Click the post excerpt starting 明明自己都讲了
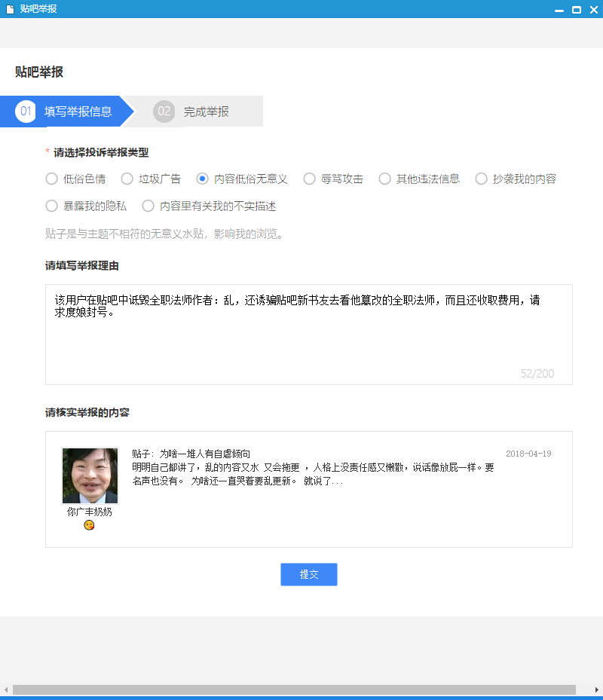The image size is (603, 700). click(x=313, y=474)
